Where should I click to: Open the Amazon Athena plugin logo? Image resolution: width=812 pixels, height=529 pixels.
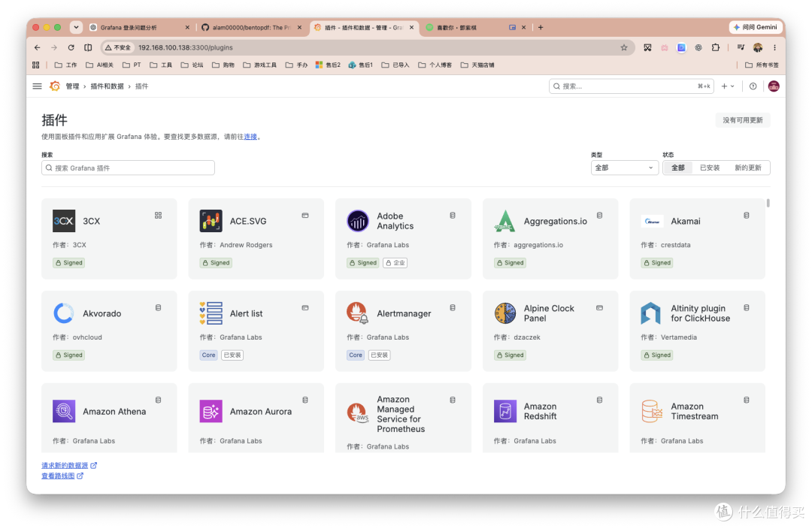[64, 412]
